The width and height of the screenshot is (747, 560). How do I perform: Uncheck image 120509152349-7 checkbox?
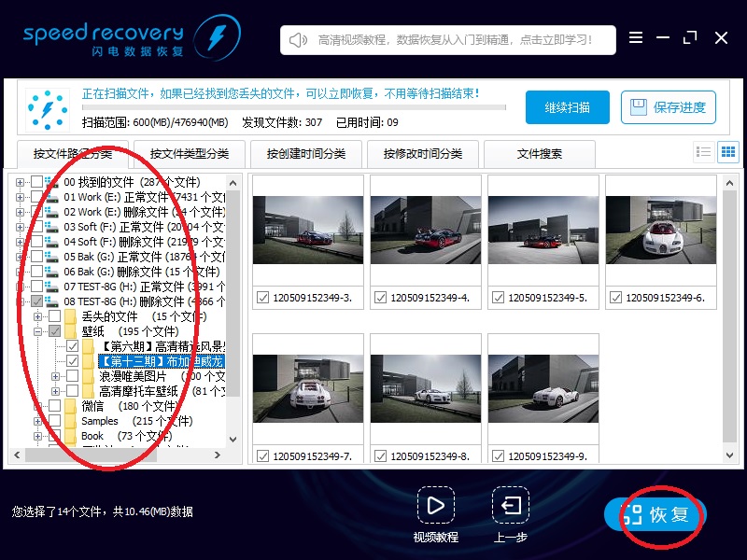click(x=262, y=456)
